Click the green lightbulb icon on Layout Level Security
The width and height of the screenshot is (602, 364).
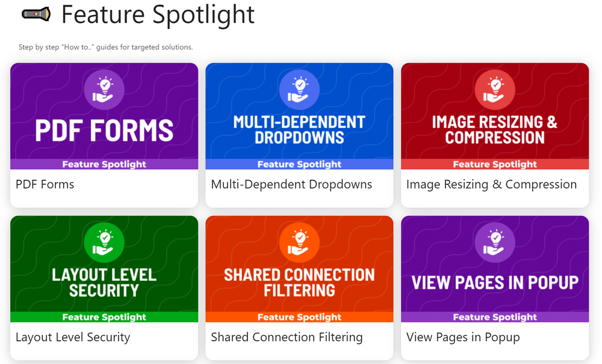(x=104, y=242)
